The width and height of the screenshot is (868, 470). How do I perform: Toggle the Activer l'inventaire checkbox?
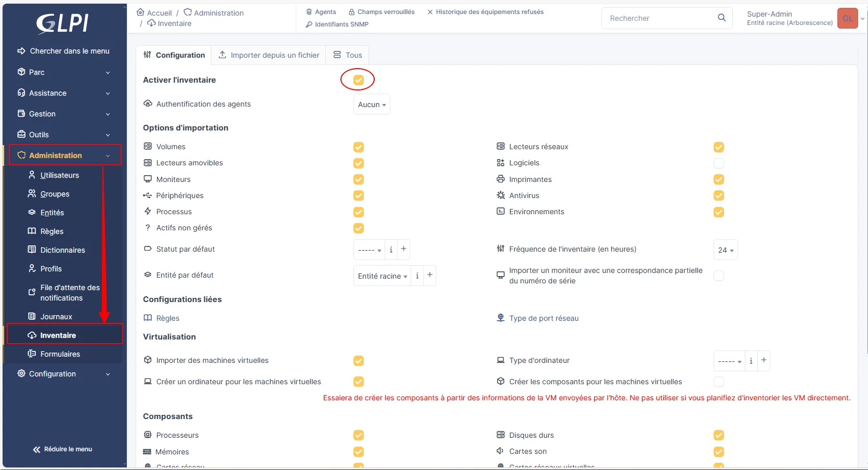[359, 80]
